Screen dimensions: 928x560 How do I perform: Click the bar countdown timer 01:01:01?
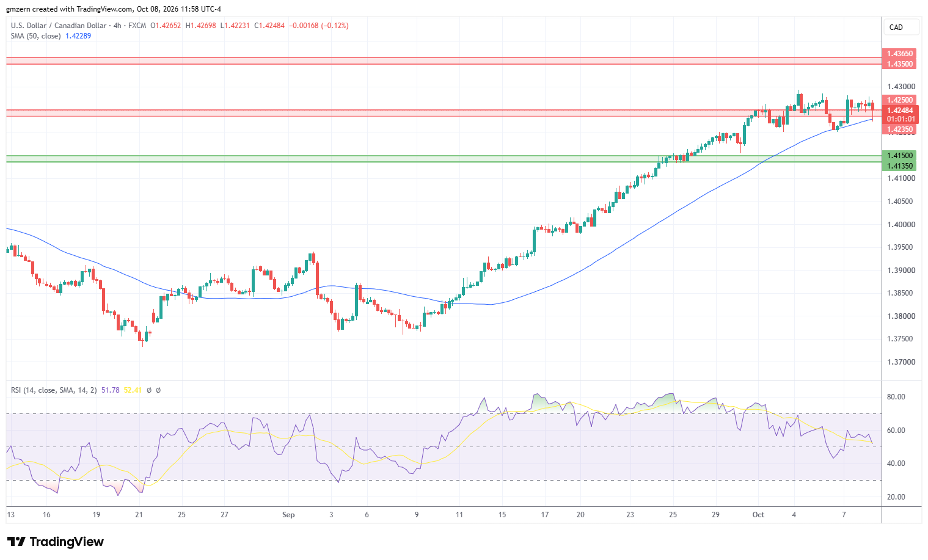click(901, 119)
